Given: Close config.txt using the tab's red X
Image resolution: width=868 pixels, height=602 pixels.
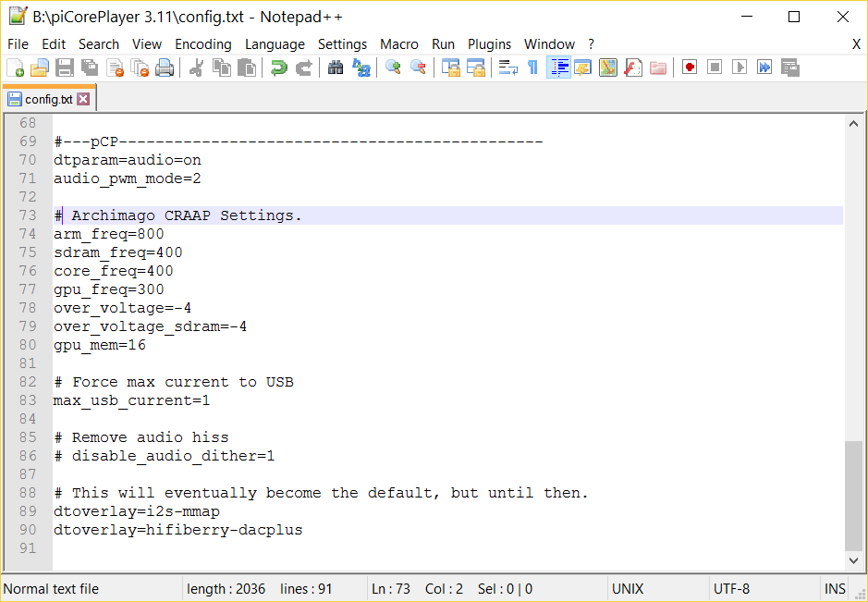Looking at the screenshot, I should click(83, 99).
